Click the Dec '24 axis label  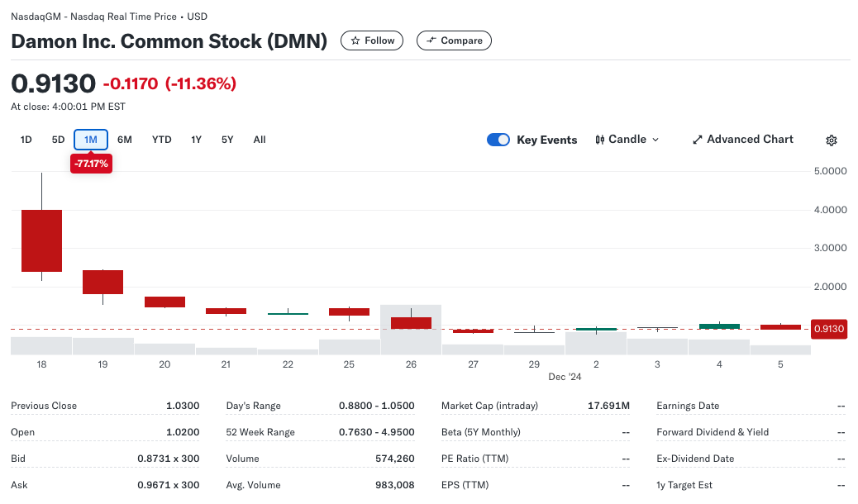coord(565,377)
